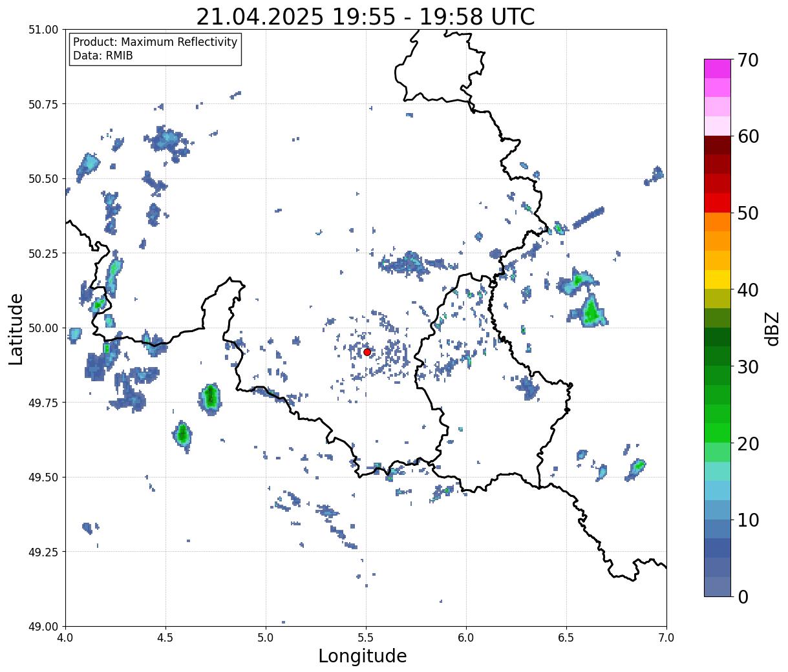788x672 pixels.
Task: Click the yellow colorbar swatch above 40
Action: coord(718,280)
